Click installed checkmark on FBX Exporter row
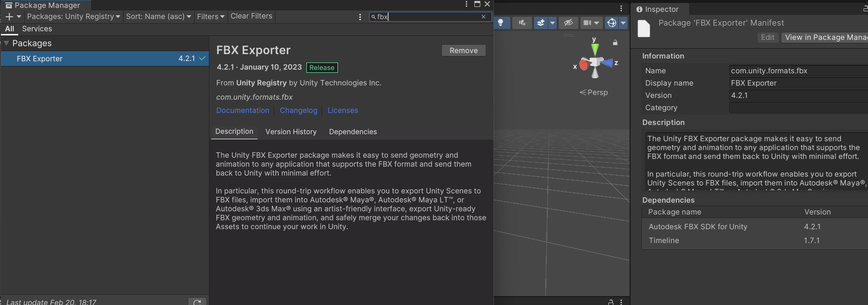The width and height of the screenshot is (868, 305). pos(202,59)
